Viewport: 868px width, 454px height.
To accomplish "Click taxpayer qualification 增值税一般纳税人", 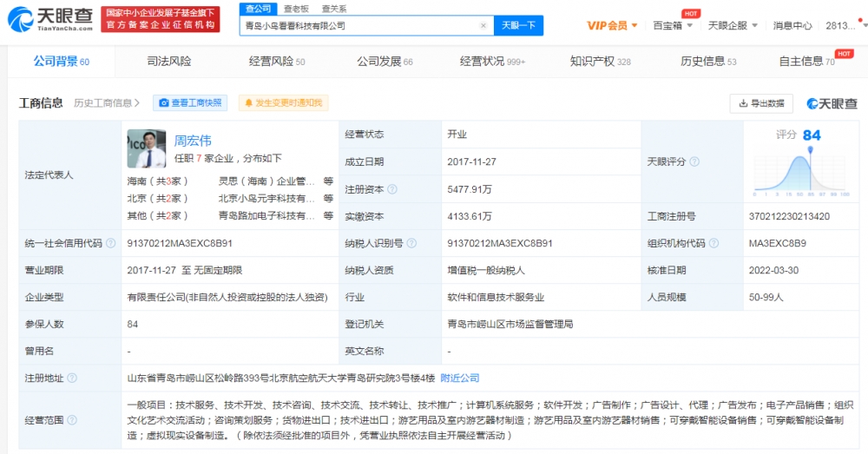I will pyautogui.click(x=485, y=270).
